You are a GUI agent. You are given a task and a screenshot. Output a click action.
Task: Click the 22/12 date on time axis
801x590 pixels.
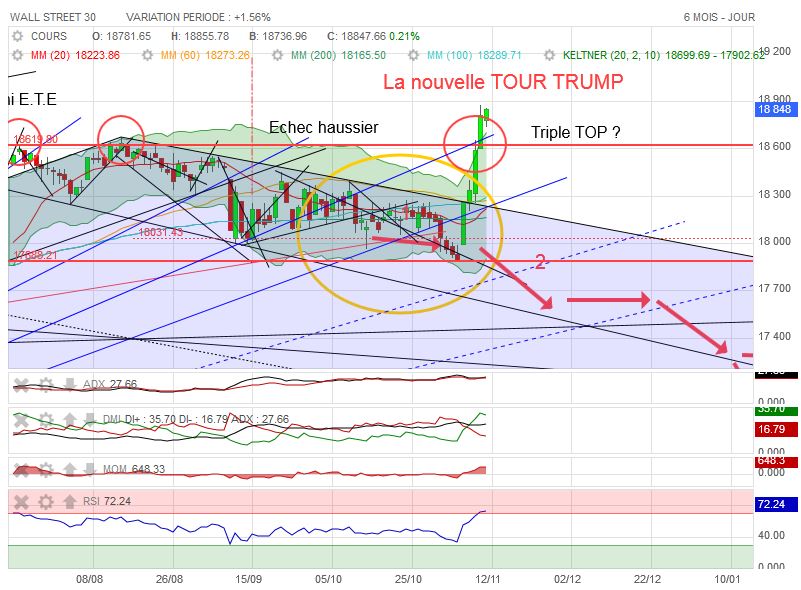647,579
